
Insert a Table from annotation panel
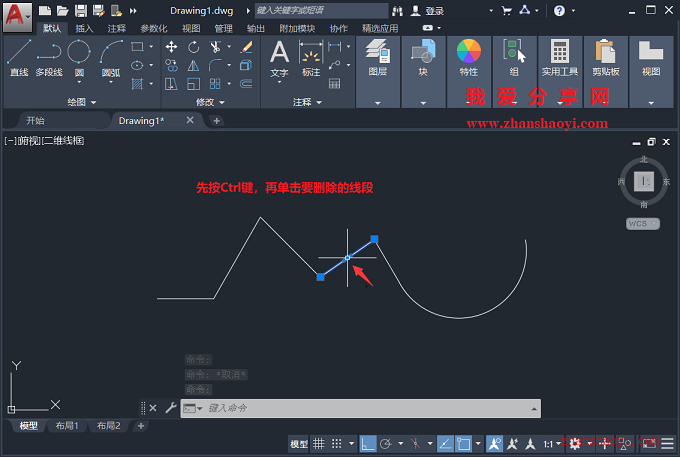(x=335, y=84)
